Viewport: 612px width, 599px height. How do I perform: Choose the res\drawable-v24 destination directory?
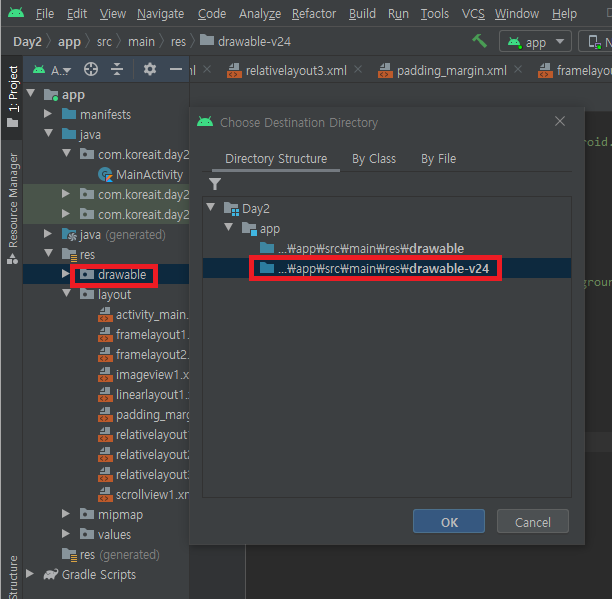[x=386, y=268]
